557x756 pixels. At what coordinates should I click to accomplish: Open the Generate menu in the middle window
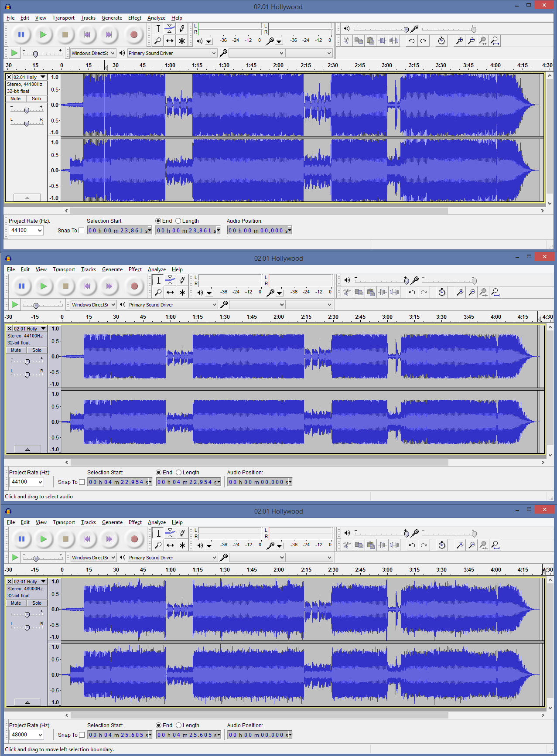113,269
